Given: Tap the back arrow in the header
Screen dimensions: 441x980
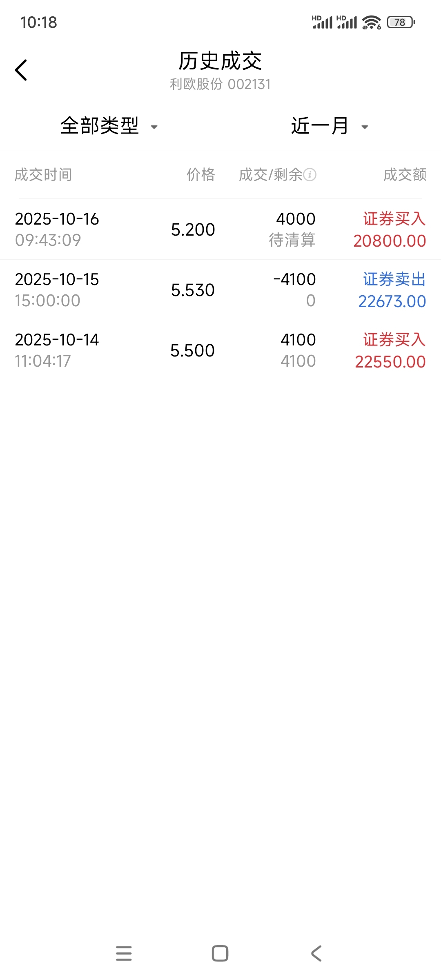Looking at the screenshot, I should click(x=21, y=70).
